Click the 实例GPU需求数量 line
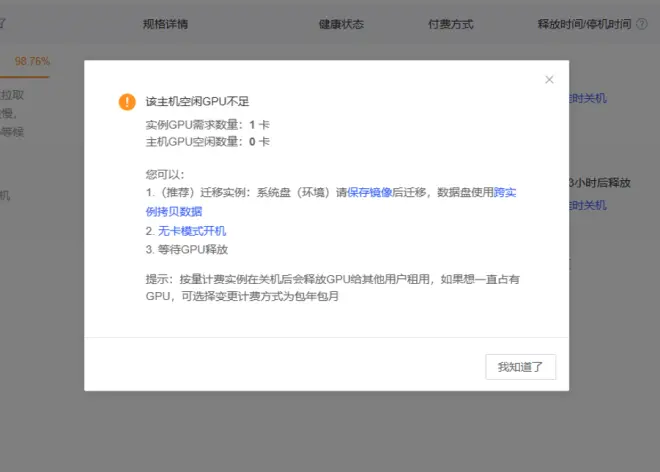The image size is (660, 472). [x=208, y=125]
